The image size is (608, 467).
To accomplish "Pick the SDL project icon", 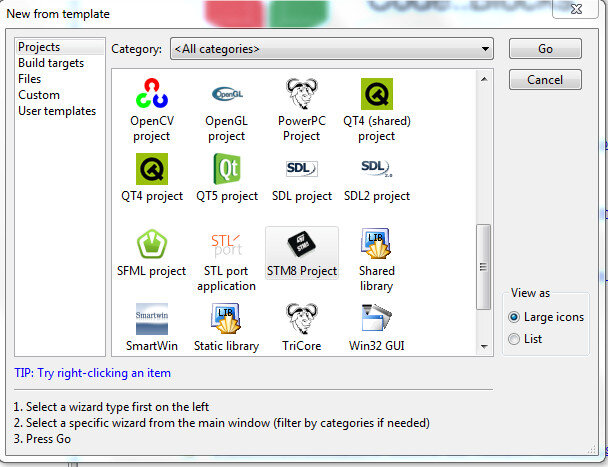I will click(302, 169).
